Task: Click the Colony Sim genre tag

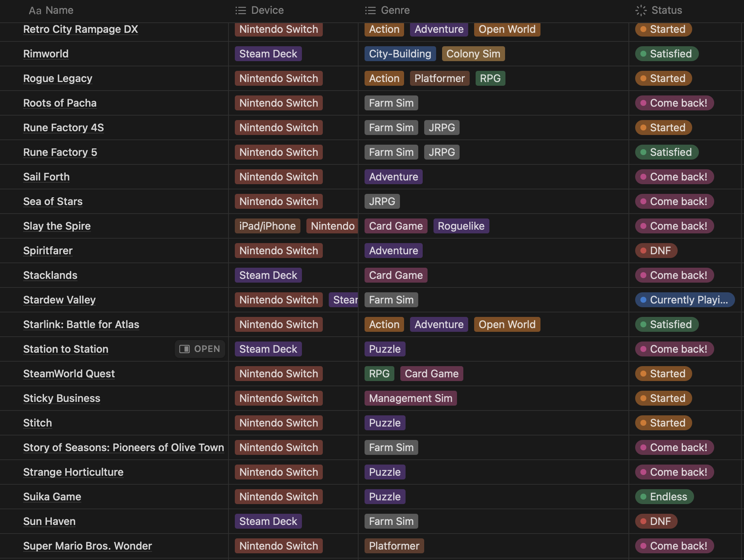Action: click(473, 54)
